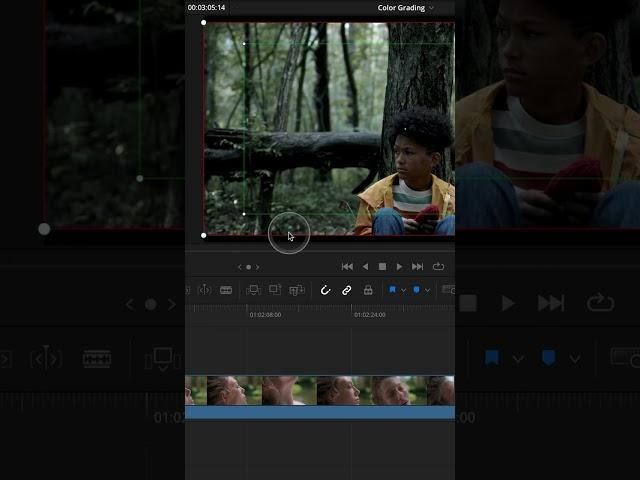Add a flag to the clip
The width and height of the screenshot is (640, 480).
[x=392, y=290]
